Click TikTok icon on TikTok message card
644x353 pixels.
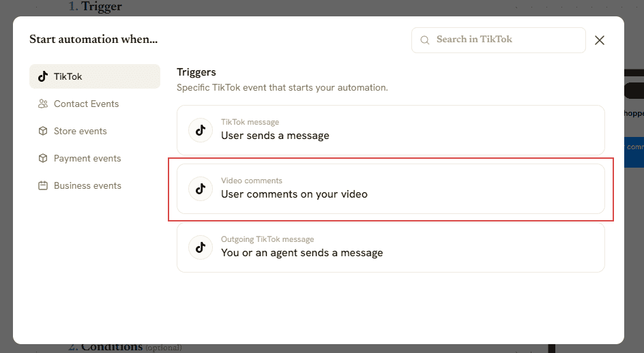(x=201, y=130)
